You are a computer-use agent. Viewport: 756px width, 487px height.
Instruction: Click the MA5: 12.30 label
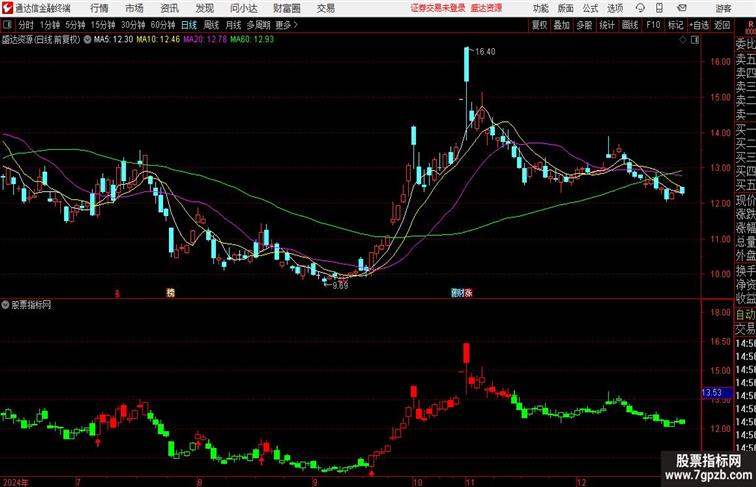(113, 40)
